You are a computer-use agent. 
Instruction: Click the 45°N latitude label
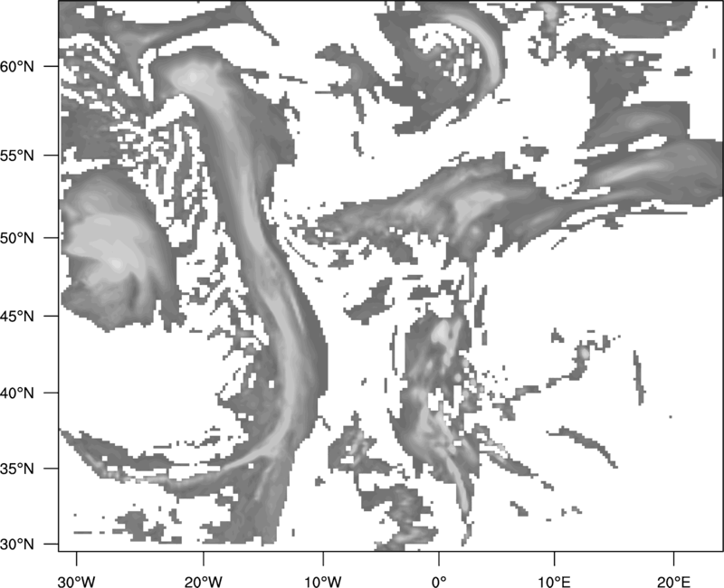tap(17, 316)
